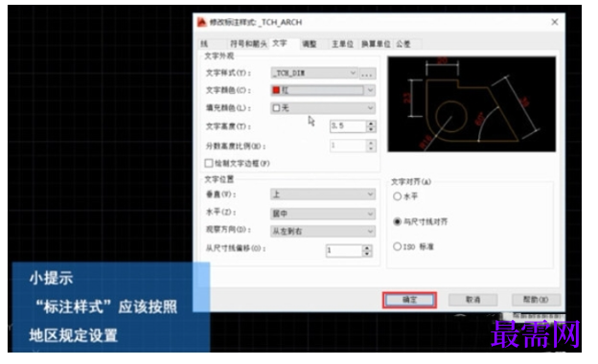Expand the 观察方向 dropdown

tap(323, 232)
